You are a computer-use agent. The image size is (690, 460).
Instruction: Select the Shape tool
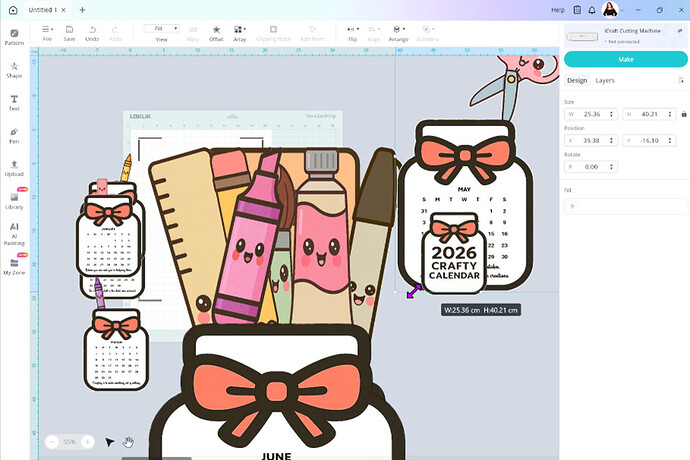[14, 69]
